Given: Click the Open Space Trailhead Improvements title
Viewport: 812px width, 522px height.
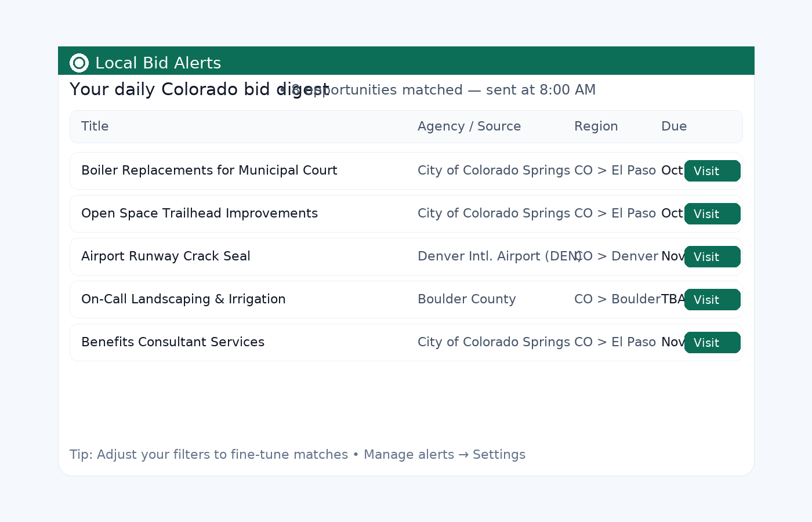Looking at the screenshot, I should coord(200,213).
